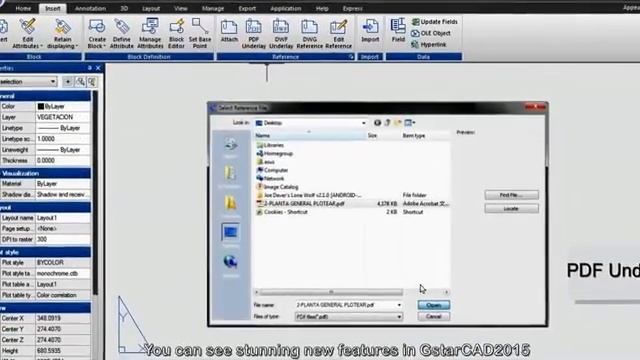Screen dimensions: 640x360
Task: Select Libraries in file list
Action: point(270,145)
